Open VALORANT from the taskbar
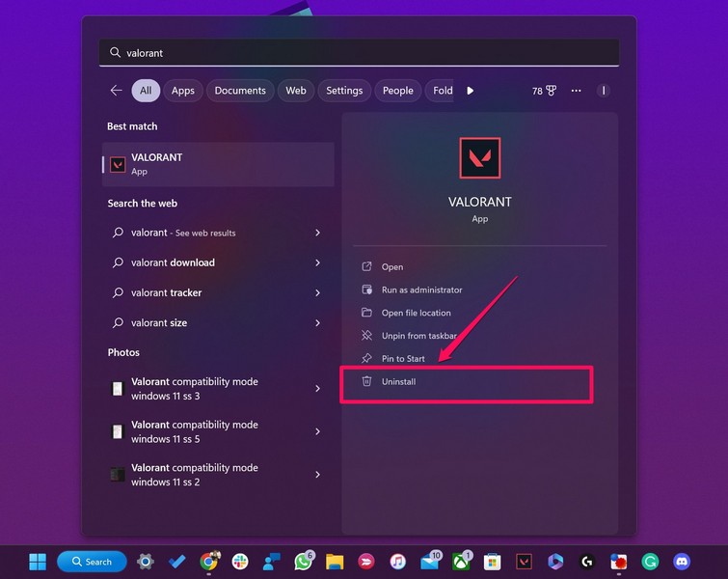 point(525,562)
